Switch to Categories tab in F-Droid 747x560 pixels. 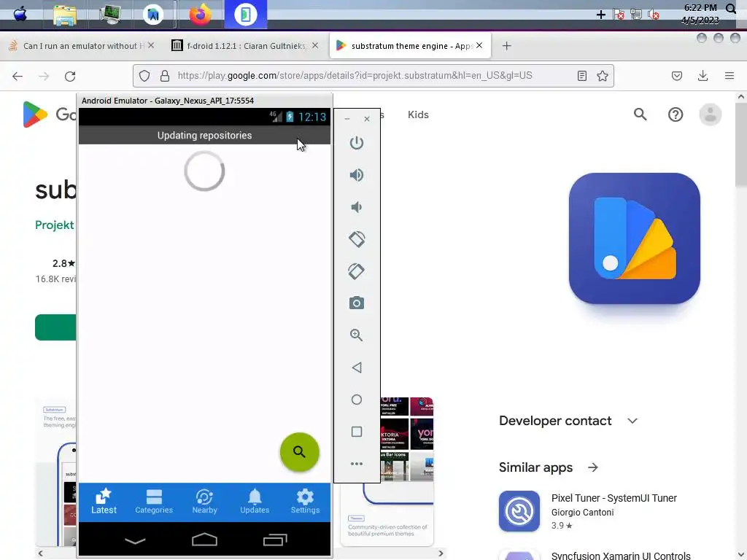click(x=154, y=502)
